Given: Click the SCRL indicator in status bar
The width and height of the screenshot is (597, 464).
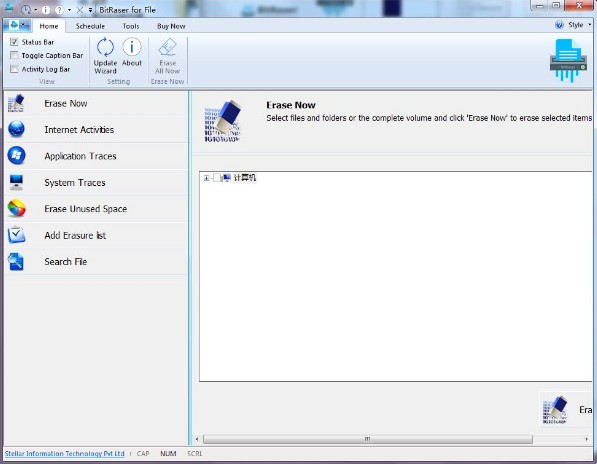Looking at the screenshot, I should [x=195, y=453].
